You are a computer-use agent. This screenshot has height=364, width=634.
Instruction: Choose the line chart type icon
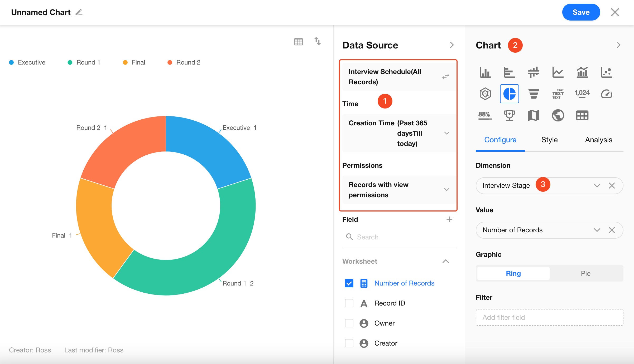click(x=558, y=72)
